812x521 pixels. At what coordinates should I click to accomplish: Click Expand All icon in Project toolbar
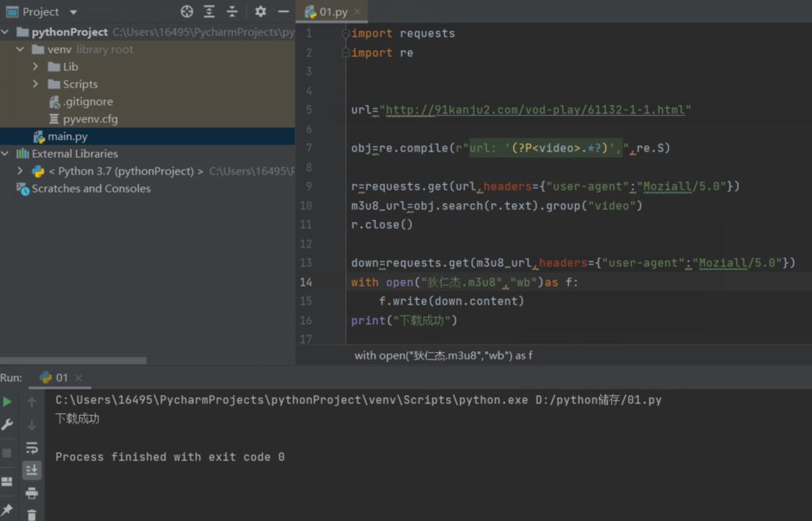(x=209, y=12)
